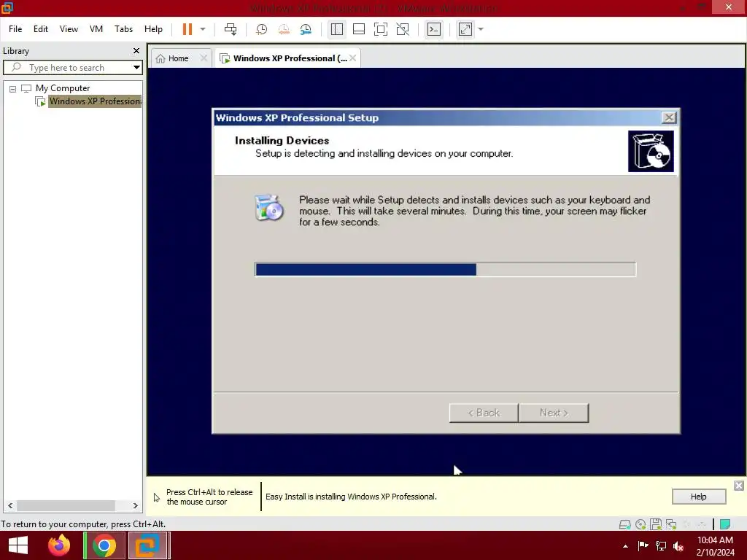Open the Help menu

click(153, 29)
